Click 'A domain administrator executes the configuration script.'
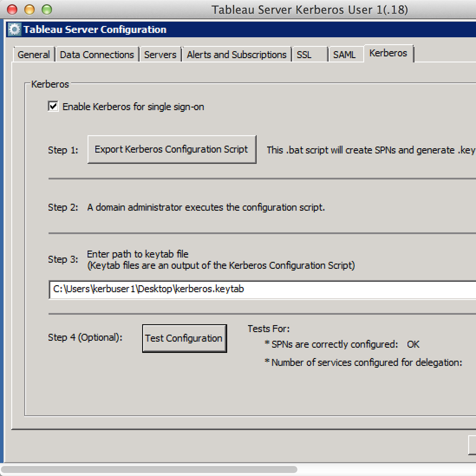 [x=206, y=207]
